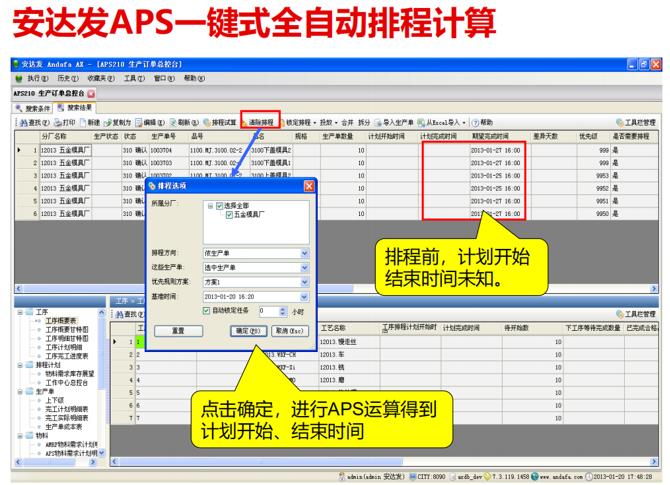The width and height of the screenshot is (670, 485).
Task: Click the hours stepper arrows
Action: click(283, 312)
